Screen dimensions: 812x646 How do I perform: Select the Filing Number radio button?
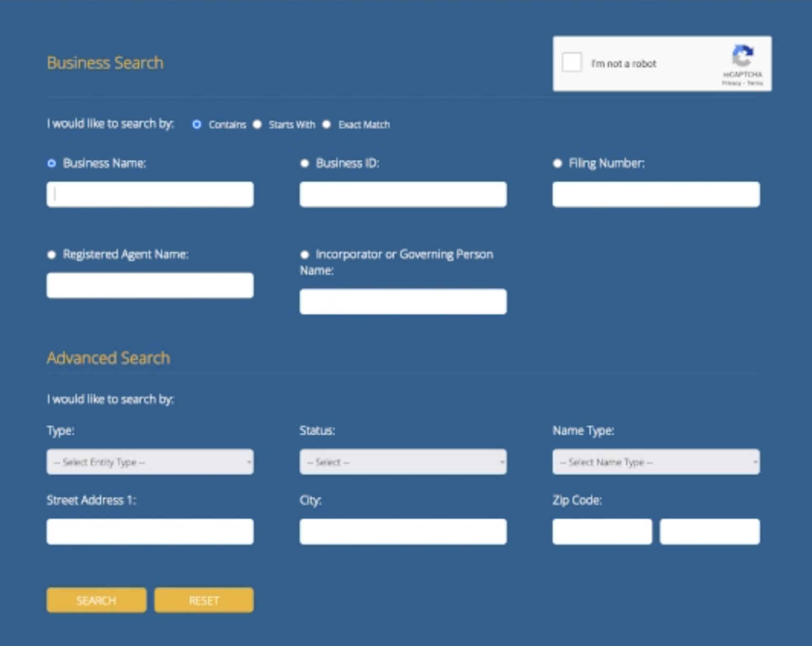pyautogui.click(x=558, y=163)
